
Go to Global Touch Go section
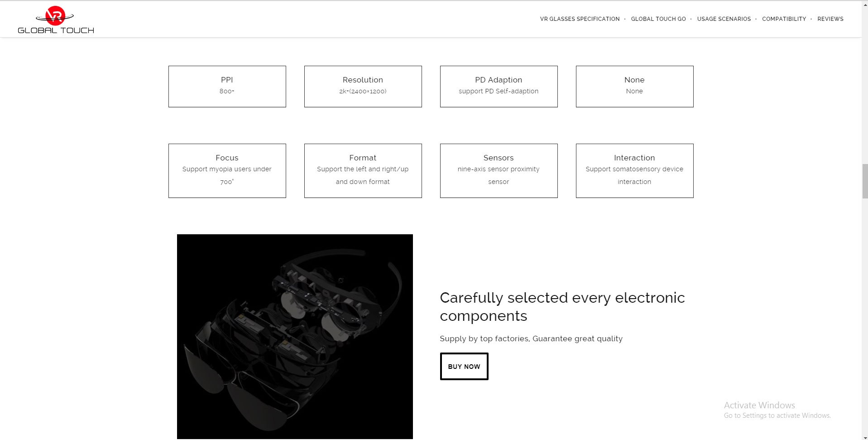pyautogui.click(x=658, y=19)
